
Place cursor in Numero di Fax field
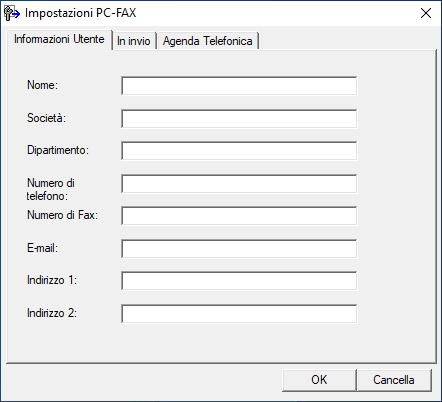239,216
